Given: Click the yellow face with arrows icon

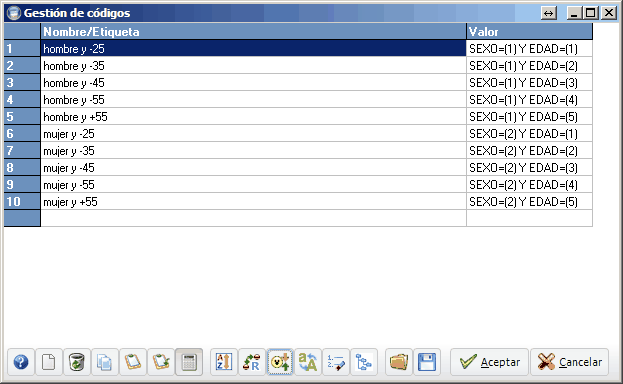Looking at the screenshot, I should click(280, 362).
